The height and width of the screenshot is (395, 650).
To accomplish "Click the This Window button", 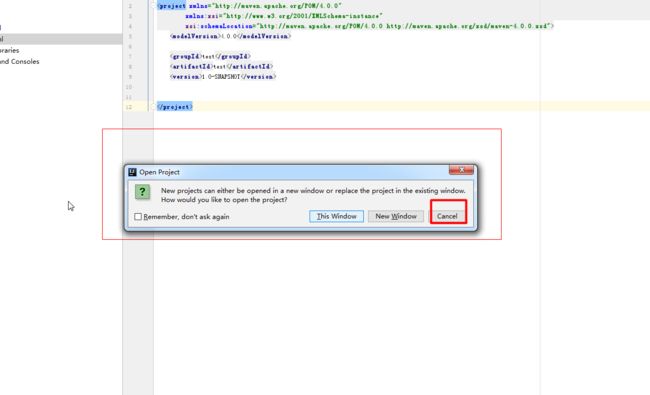I will coord(336,216).
